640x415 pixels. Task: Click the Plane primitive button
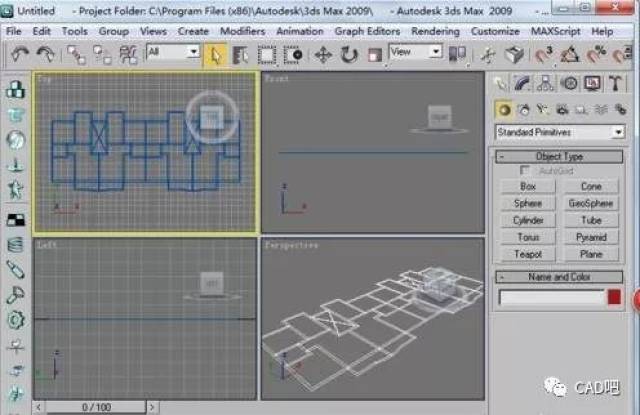click(x=591, y=254)
